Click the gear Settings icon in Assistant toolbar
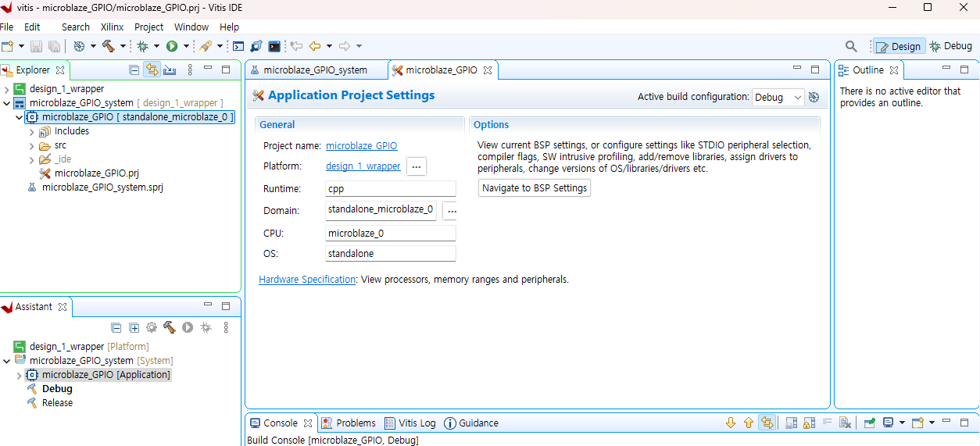Image resolution: width=980 pixels, height=446 pixels. click(152, 327)
